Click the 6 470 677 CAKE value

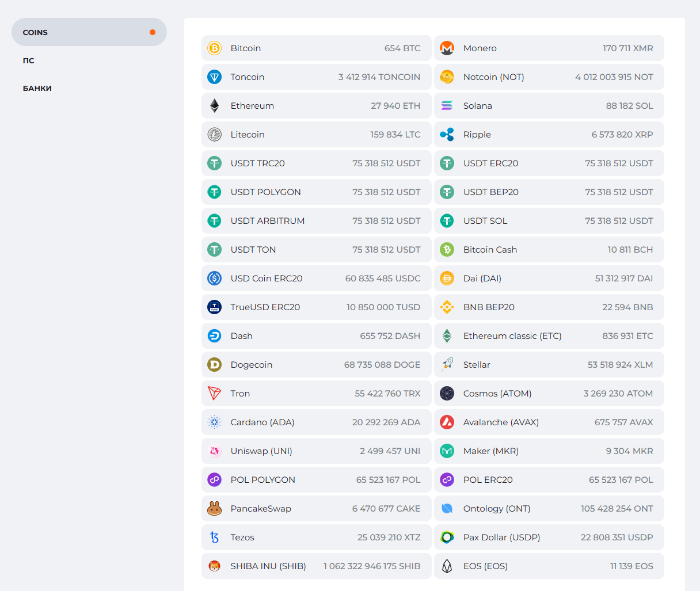pos(386,509)
